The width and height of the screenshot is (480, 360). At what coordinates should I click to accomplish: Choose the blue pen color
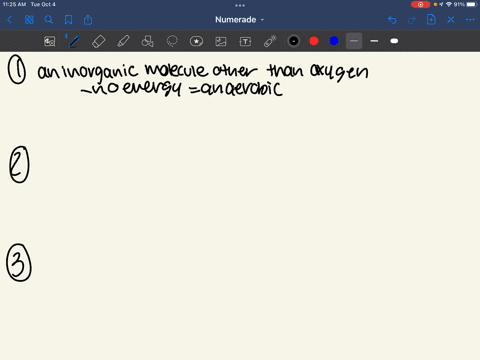pyautogui.click(x=334, y=41)
